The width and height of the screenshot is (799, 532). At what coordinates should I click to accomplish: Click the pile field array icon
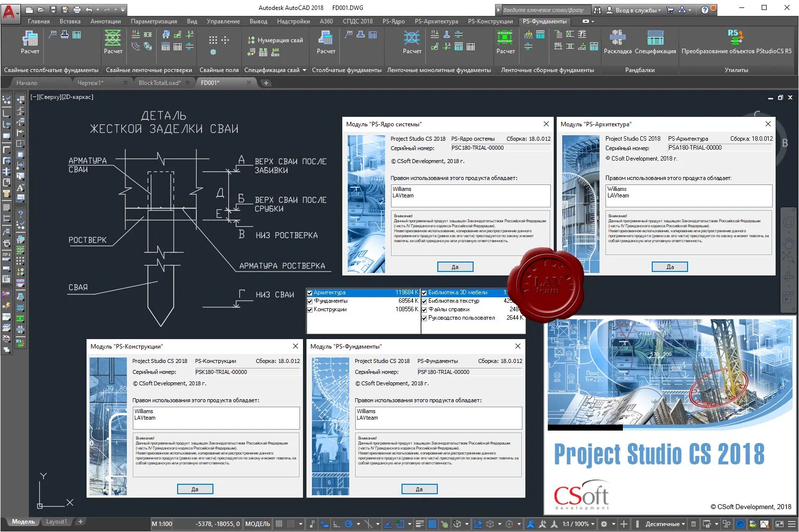point(213,40)
